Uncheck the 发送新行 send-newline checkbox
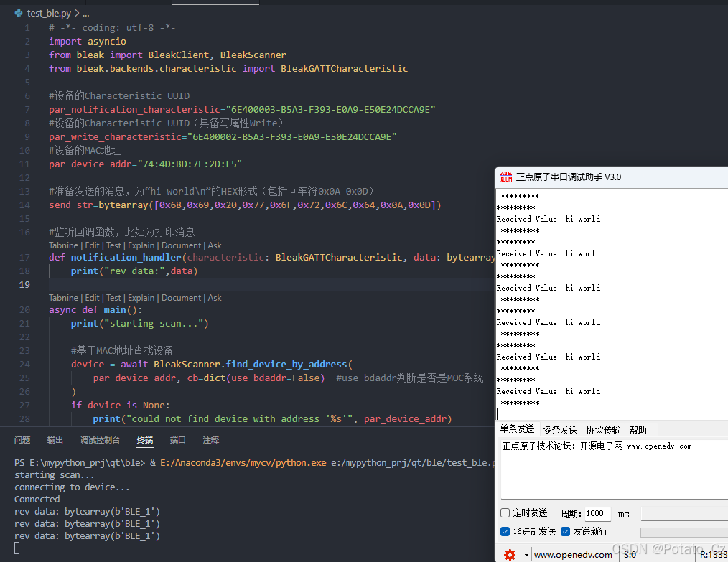Image resolution: width=728 pixels, height=562 pixels. (x=564, y=531)
